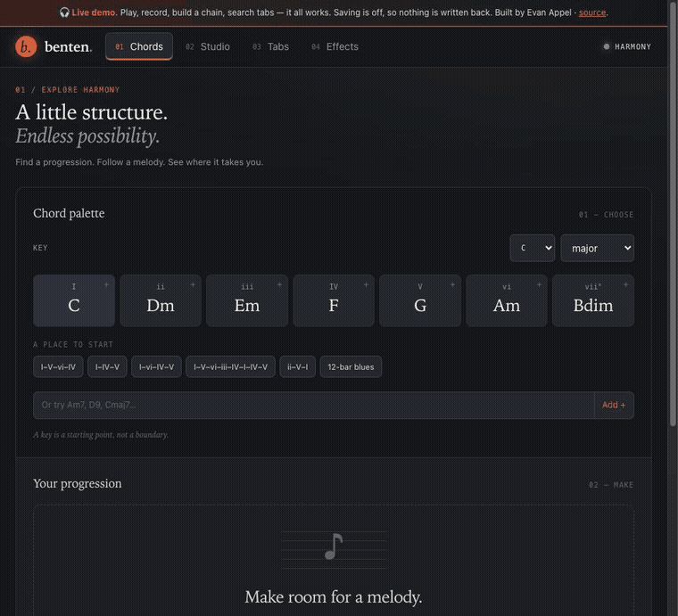Click the music note icon in the progression area

tap(334, 546)
